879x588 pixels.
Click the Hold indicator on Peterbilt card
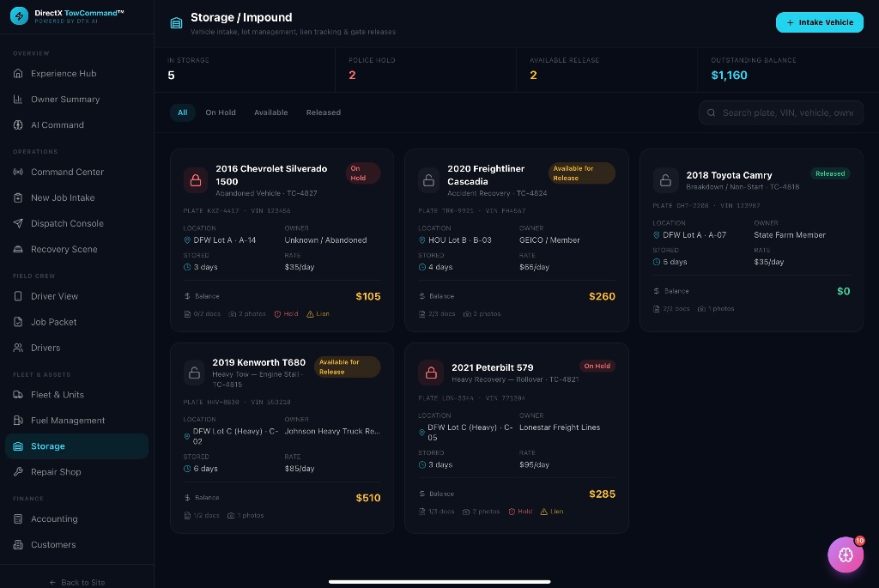[520, 512]
